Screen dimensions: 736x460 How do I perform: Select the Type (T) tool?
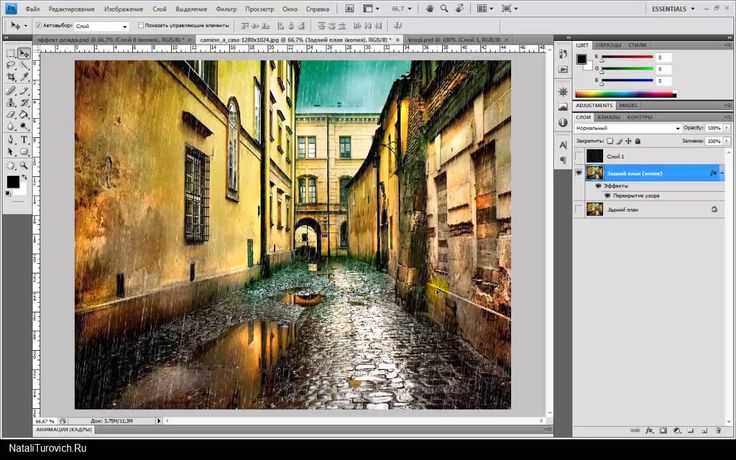pyautogui.click(x=23, y=140)
